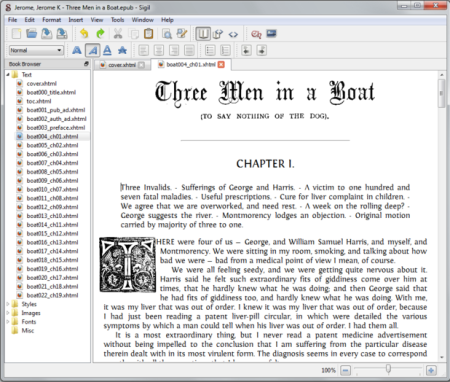Select toc.xhtml file
This screenshot has width=450, height=382.
[39, 101]
